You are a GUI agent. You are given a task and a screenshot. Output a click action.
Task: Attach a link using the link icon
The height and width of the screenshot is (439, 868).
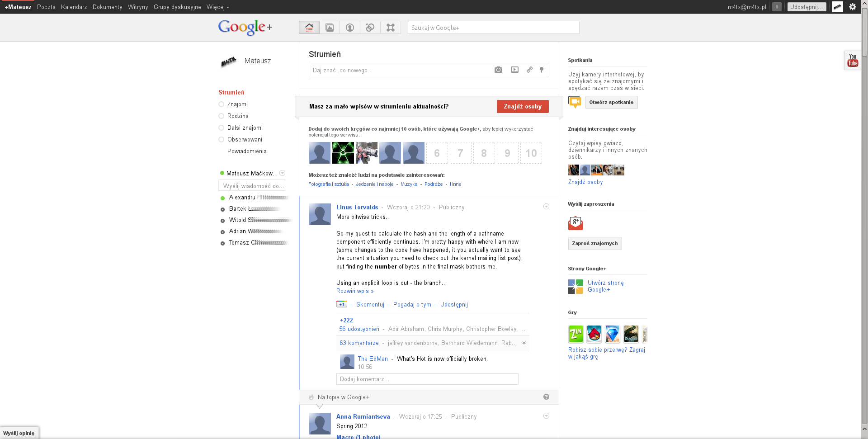tap(529, 70)
